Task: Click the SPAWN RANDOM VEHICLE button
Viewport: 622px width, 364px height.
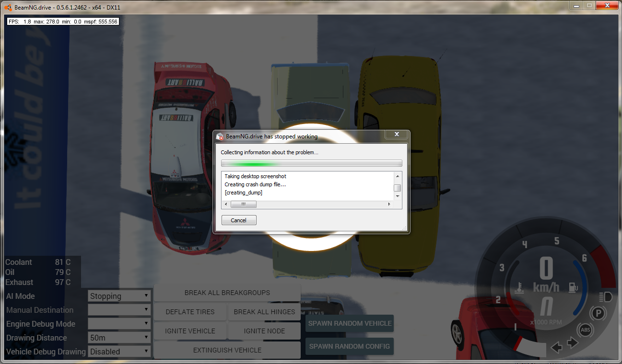Action: pyautogui.click(x=350, y=323)
